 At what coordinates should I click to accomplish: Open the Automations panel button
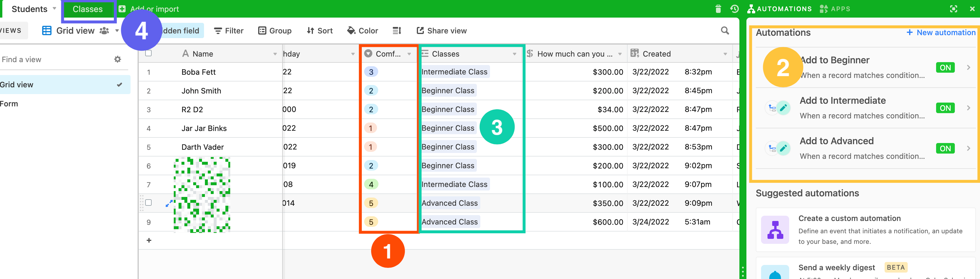click(x=779, y=9)
